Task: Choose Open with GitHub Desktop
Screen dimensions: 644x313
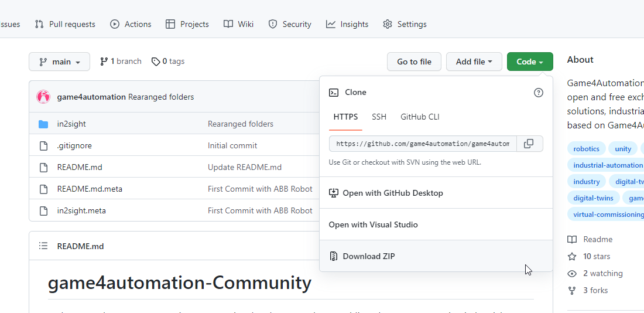Action: 436,192
